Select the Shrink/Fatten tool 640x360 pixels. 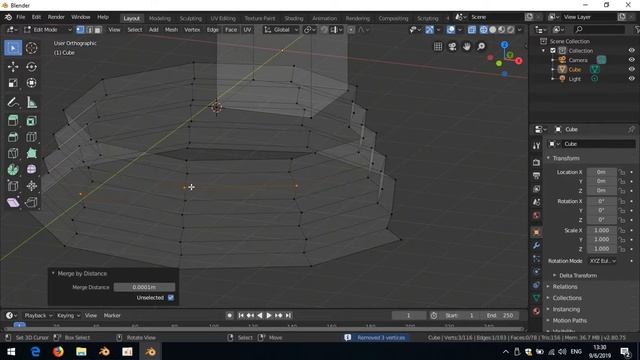pos(31,186)
